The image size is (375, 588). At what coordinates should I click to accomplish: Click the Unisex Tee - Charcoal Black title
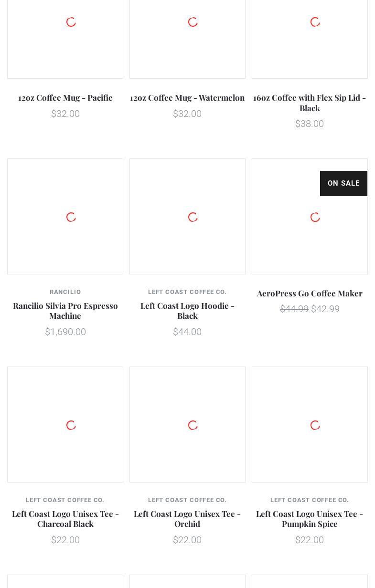(65, 519)
